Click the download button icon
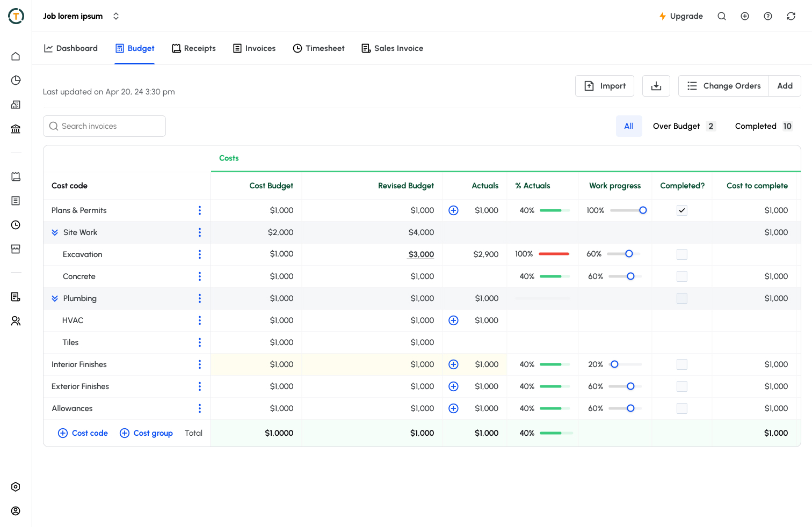 coord(656,86)
